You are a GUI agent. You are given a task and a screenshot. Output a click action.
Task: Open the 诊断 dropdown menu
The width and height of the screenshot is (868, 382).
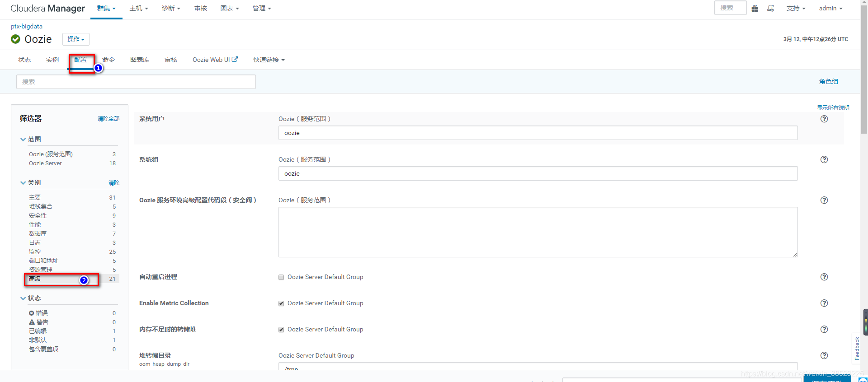(171, 9)
